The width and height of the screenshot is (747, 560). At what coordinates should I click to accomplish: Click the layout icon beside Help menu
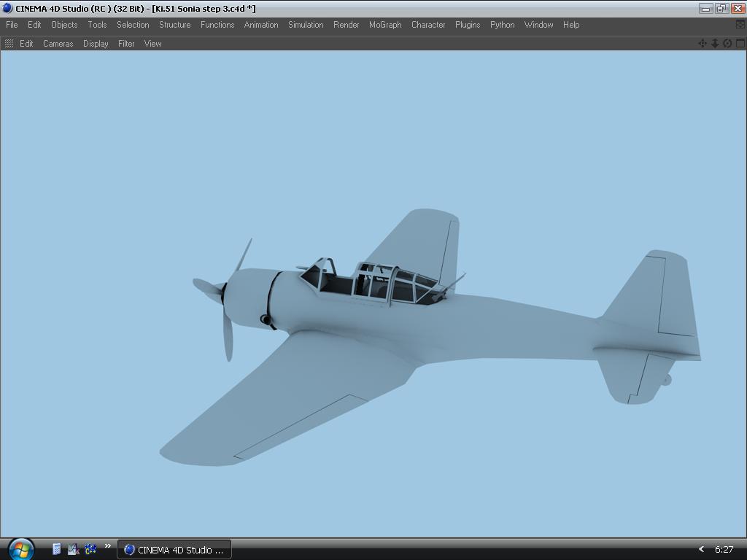(740, 25)
